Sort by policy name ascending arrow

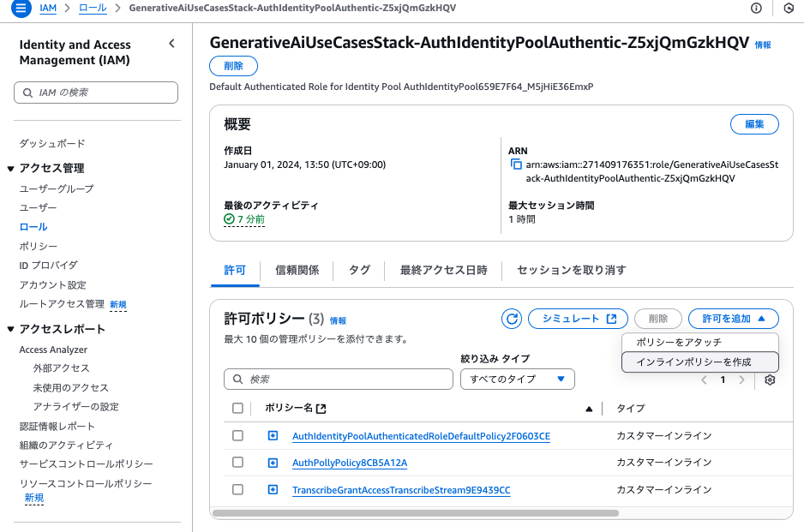pos(589,409)
